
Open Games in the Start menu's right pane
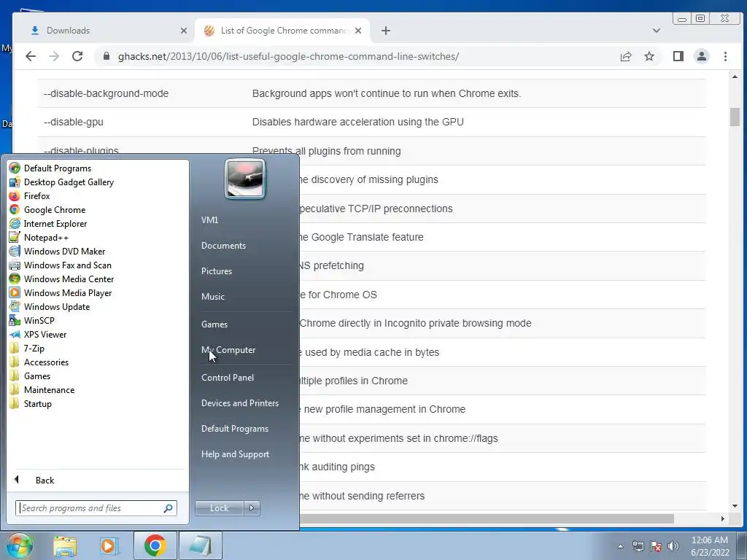click(214, 324)
